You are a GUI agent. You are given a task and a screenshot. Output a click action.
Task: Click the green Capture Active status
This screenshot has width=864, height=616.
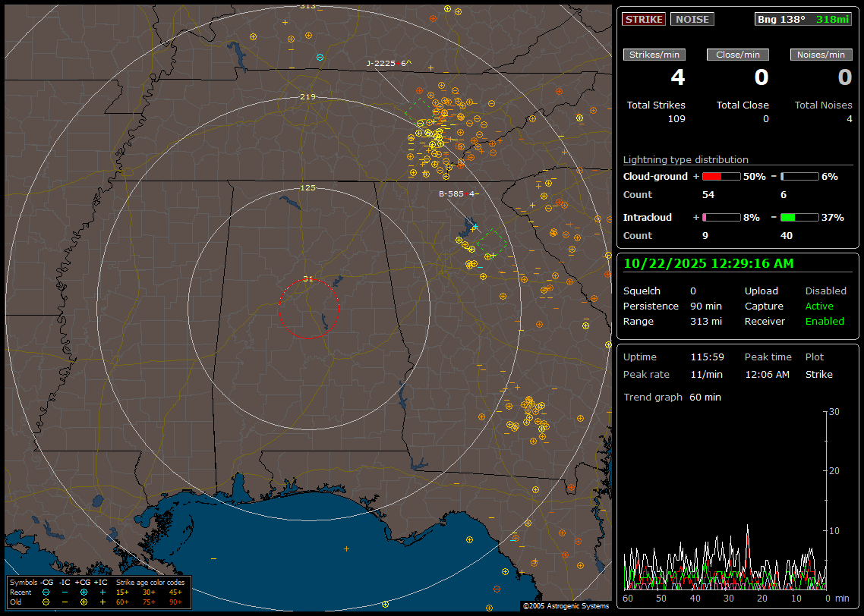[819, 306]
